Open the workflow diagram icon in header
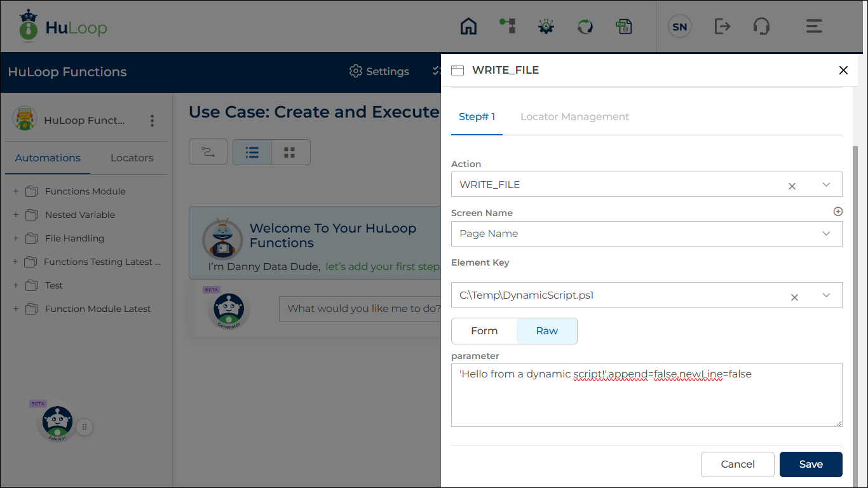Screen dimensions: 868x488 click(507, 26)
